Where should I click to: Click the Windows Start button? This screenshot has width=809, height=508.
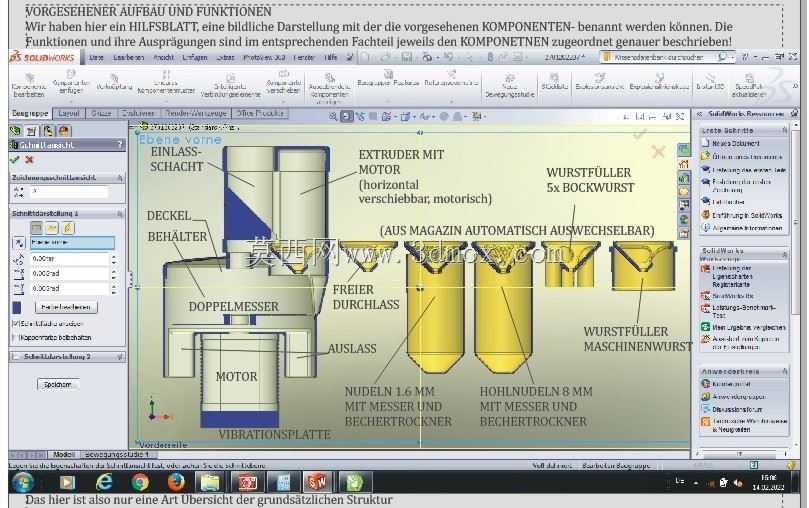click(x=22, y=482)
